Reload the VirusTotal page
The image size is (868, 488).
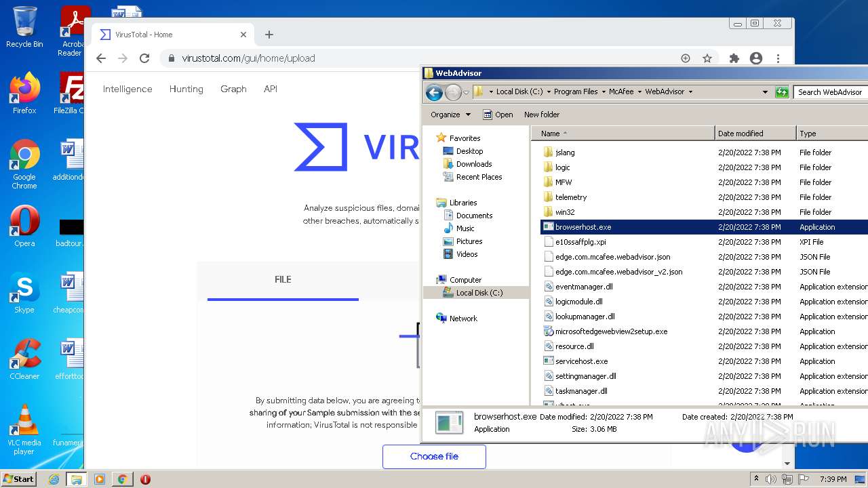(144, 58)
